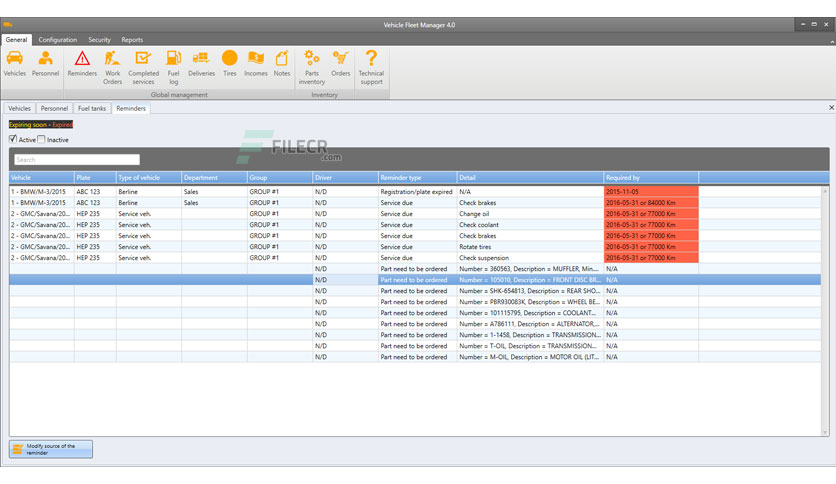Check the Inactive checkbox
Image resolution: width=836 pixels, height=484 pixels.
coord(41,139)
